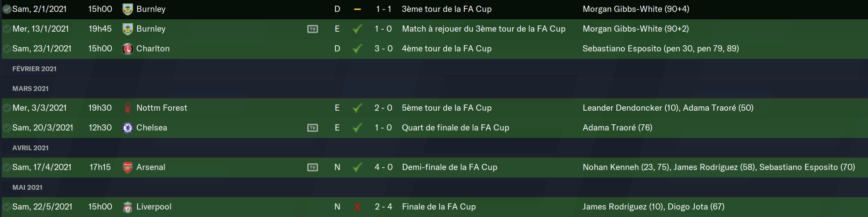
Task: Collapse the MARS 2021 month section
Action: click(30, 88)
